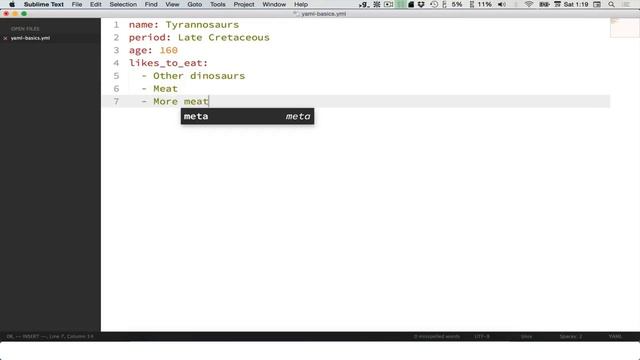Image resolution: width=640 pixels, height=360 pixels.
Task: Open the Notification Center icon
Action: (627, 4)
